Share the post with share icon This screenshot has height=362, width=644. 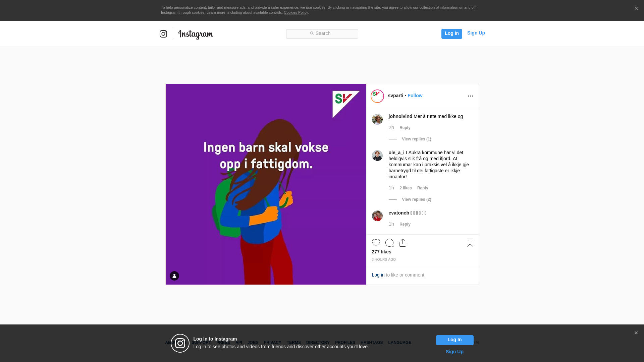coord(403,243)
